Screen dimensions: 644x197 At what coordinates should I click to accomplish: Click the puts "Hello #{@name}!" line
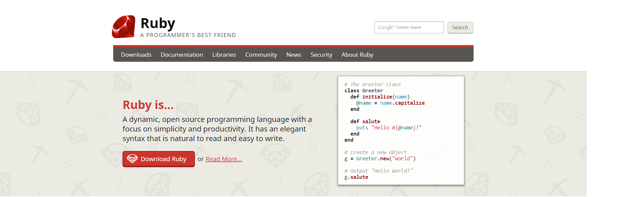pyautogui.click(x=389, y=128)
